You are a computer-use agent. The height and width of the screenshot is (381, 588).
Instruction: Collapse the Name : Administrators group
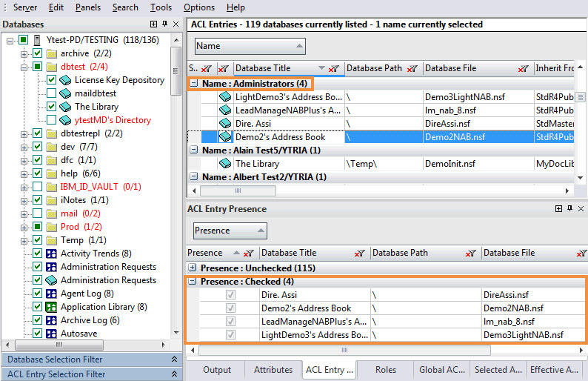pyautogui.click(x=193, y=84)
